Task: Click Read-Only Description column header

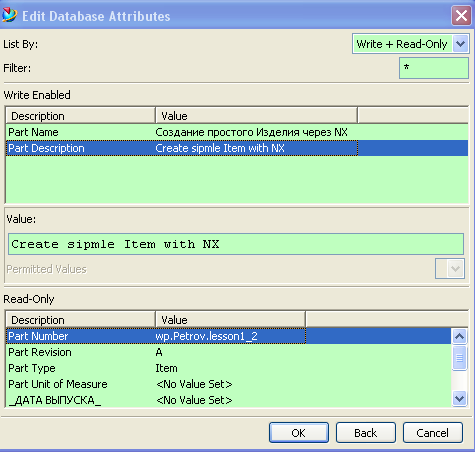Action: pos(80,320)
